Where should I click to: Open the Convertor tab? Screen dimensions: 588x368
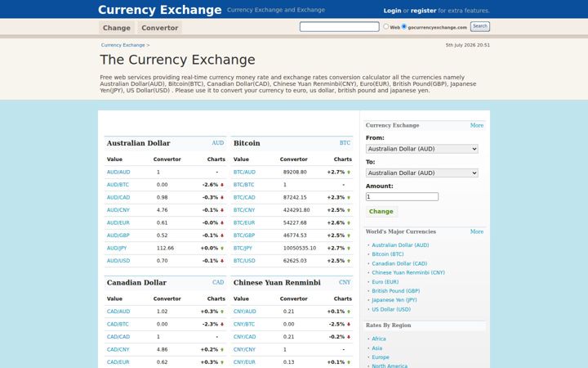(x=160, y=28)
